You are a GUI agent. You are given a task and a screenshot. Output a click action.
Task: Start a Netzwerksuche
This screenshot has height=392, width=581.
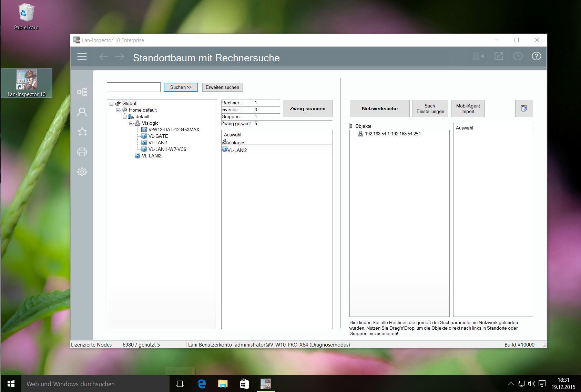pos(379,108)
